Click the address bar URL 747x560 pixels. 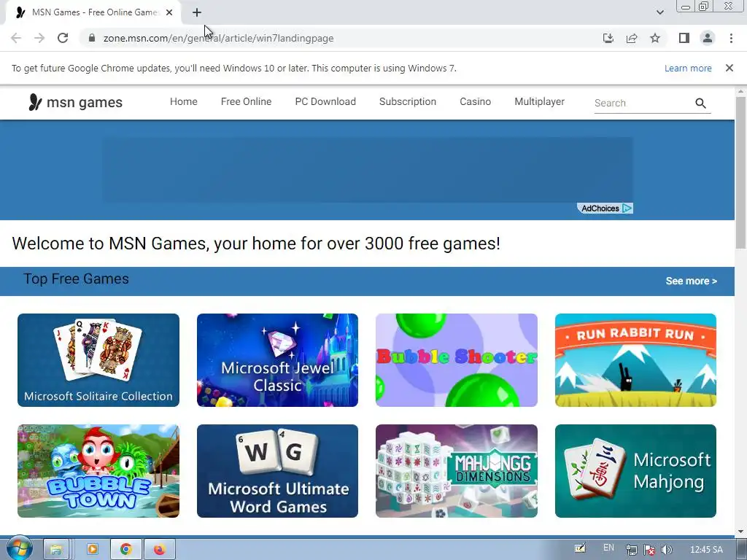(x=218, y=38)
